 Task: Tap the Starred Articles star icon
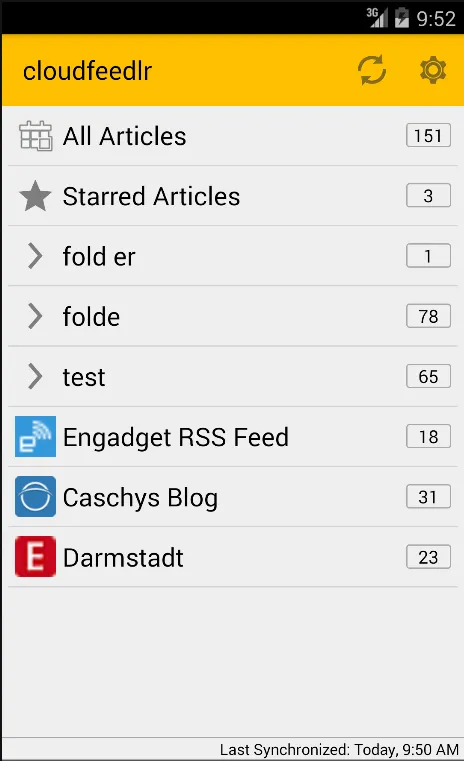[35, 196]
